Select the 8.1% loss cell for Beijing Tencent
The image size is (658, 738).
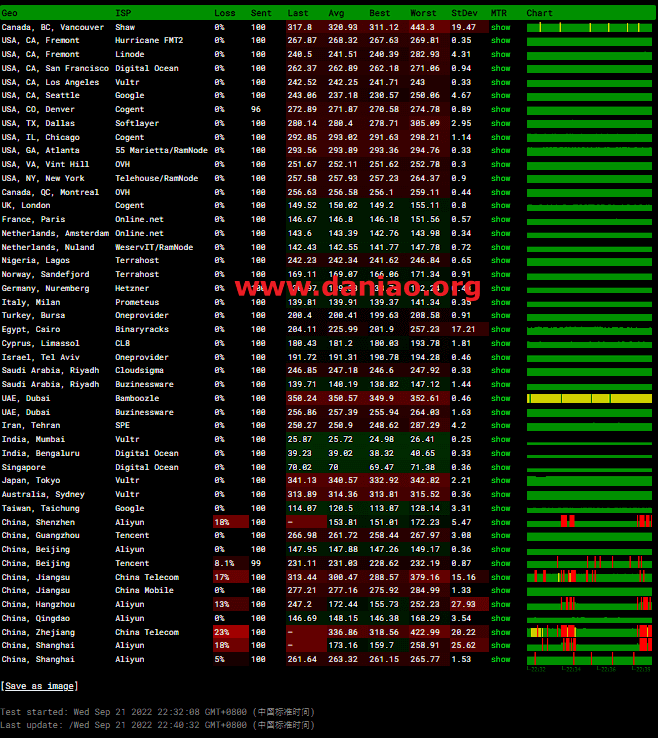click(231, 563)
